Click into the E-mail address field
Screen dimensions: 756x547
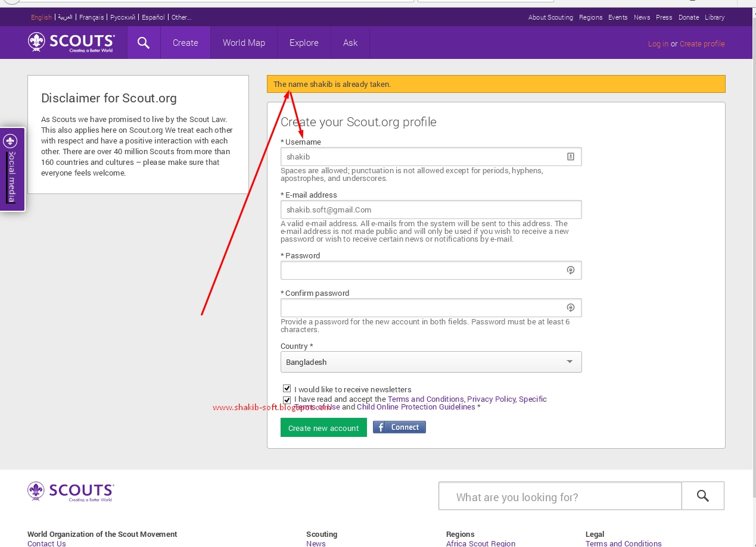click(431, 210)
